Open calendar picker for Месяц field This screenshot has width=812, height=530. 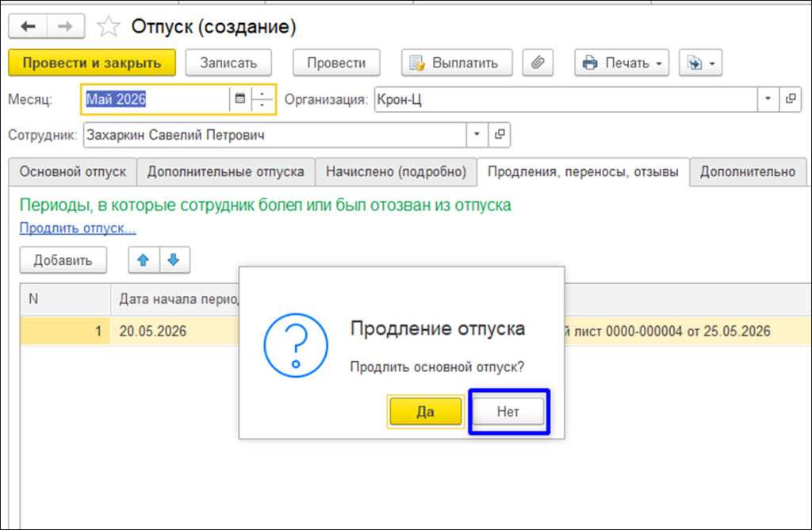click(x=239, y=99)
